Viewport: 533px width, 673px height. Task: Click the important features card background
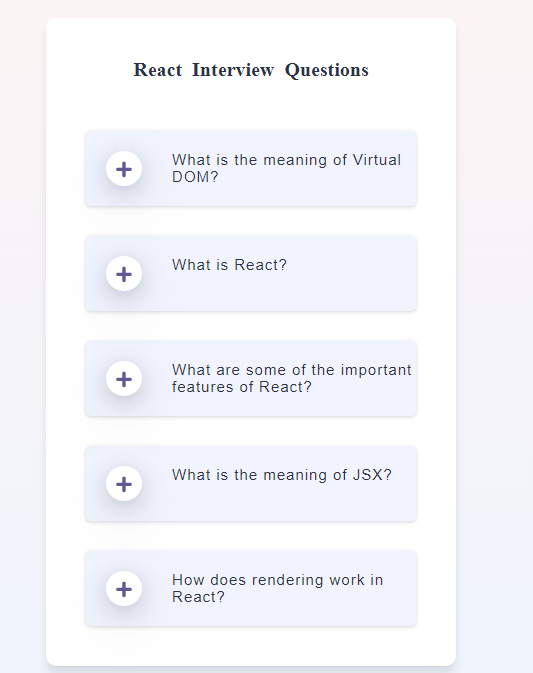[x=251, y=379]
